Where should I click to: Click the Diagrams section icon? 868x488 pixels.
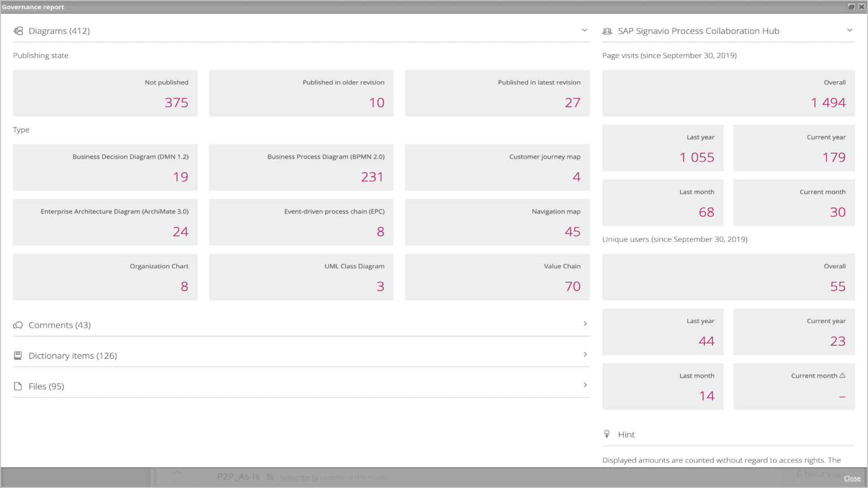[18, 31]
